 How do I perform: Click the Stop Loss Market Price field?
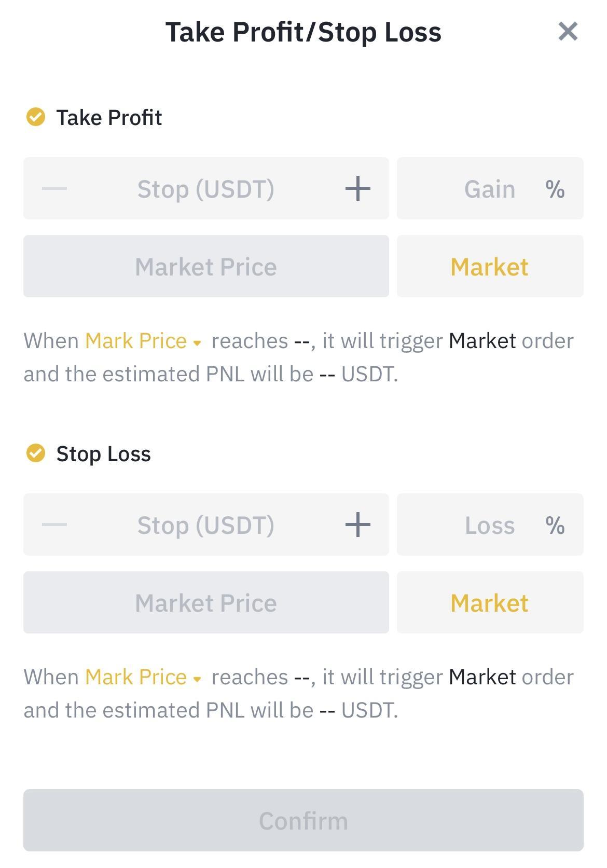[x=206, y=602]
